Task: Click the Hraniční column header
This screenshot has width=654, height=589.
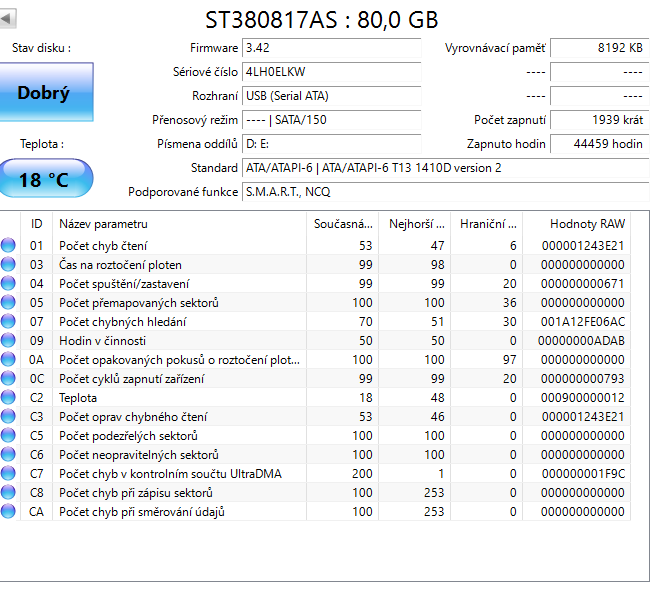Action: point(487,224)
